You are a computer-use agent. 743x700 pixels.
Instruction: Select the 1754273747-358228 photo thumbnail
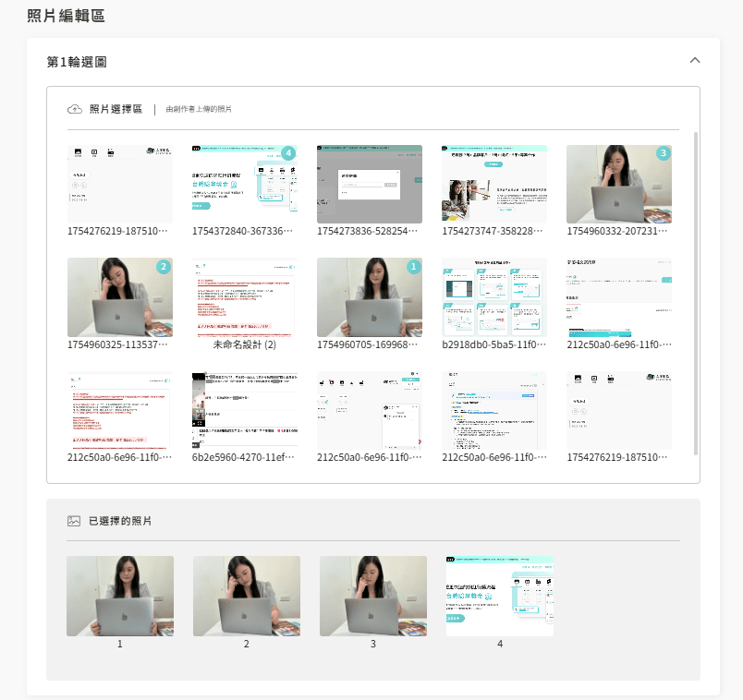click(493, 184)
